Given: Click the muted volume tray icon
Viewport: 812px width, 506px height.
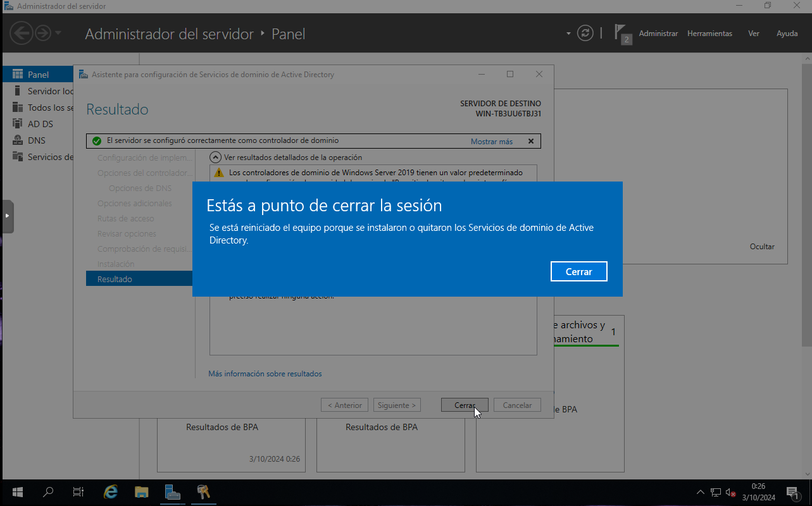Looking at the screenshot, I should pos(730,492).
